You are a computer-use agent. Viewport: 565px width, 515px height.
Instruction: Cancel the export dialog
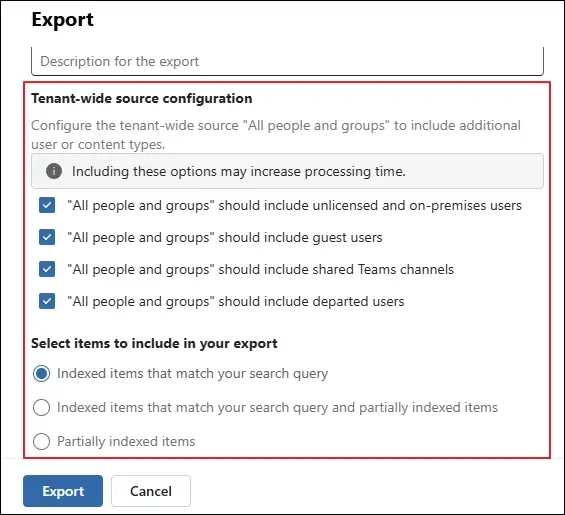click(x=151, y=491)
